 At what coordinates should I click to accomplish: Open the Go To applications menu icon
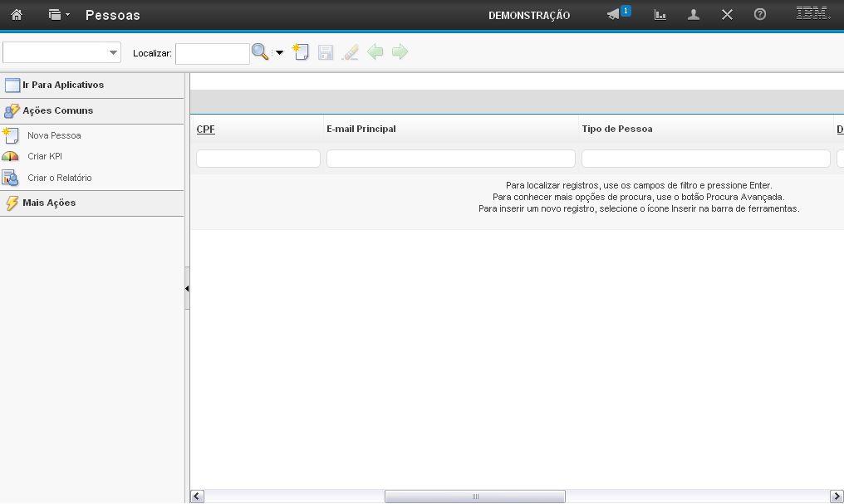58,15
